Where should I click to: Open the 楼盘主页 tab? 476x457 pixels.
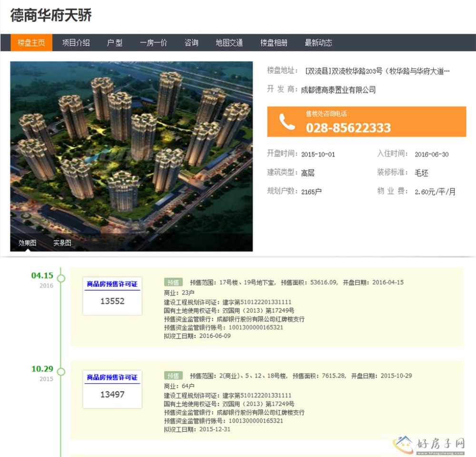pos(31,43)
